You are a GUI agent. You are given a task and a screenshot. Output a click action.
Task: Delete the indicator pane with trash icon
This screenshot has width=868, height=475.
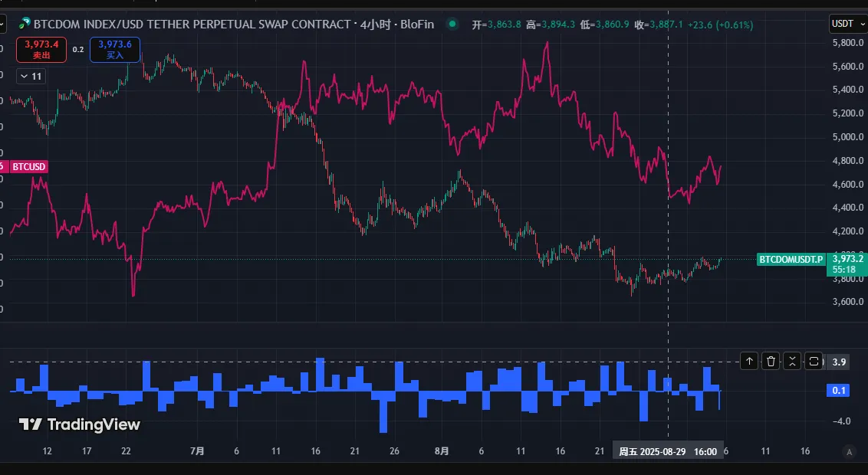click(771, 361)
